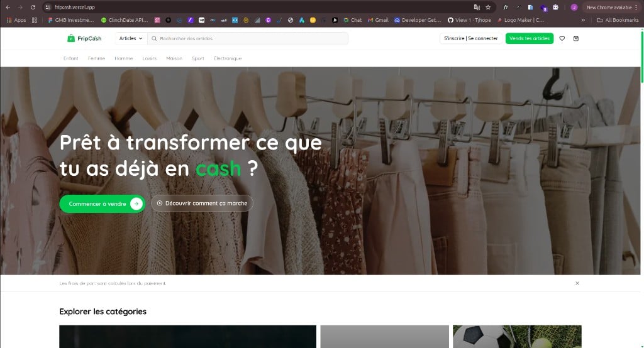
Task: Open site information icon in address bar
Action: [x=48, y=7]
